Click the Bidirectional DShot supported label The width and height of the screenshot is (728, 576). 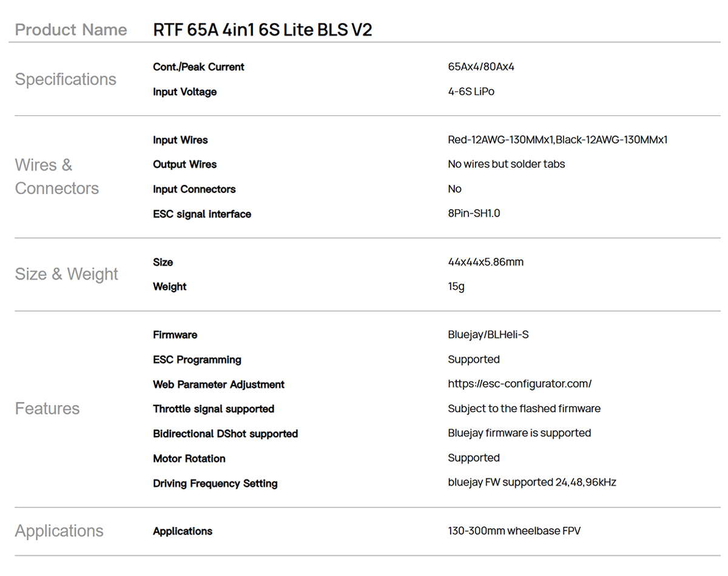tap(225, 434)
